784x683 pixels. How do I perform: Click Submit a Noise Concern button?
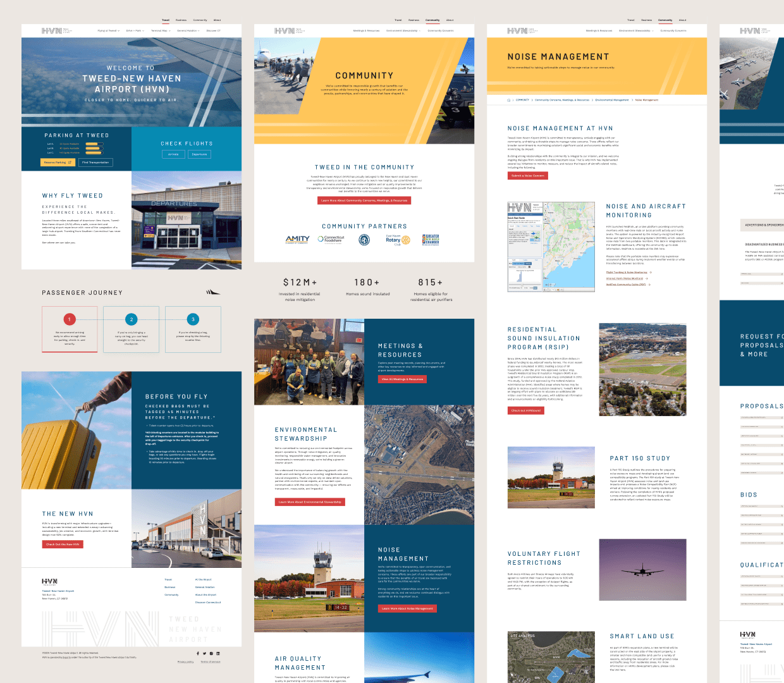click(527, 176)
